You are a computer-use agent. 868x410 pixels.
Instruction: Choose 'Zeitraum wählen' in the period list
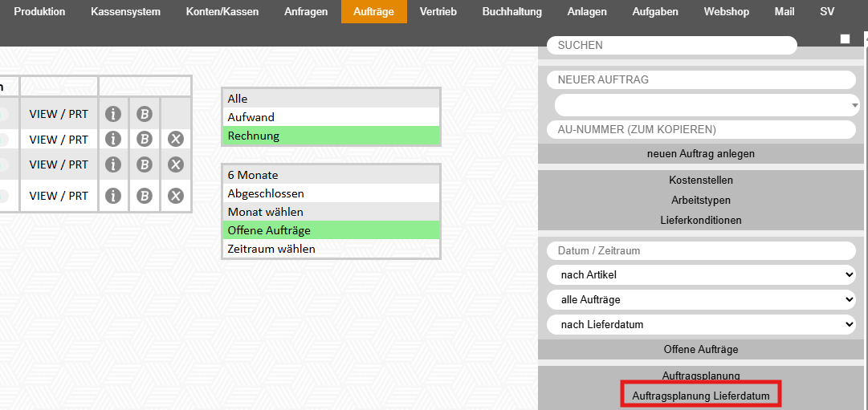[x=331, y=249]
